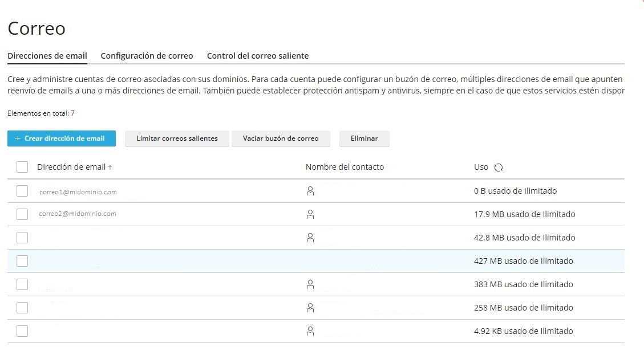Tick the checkbox for correo2@midominio.com
This screenshot has width=644, height=355.
(x=22, y=214)
